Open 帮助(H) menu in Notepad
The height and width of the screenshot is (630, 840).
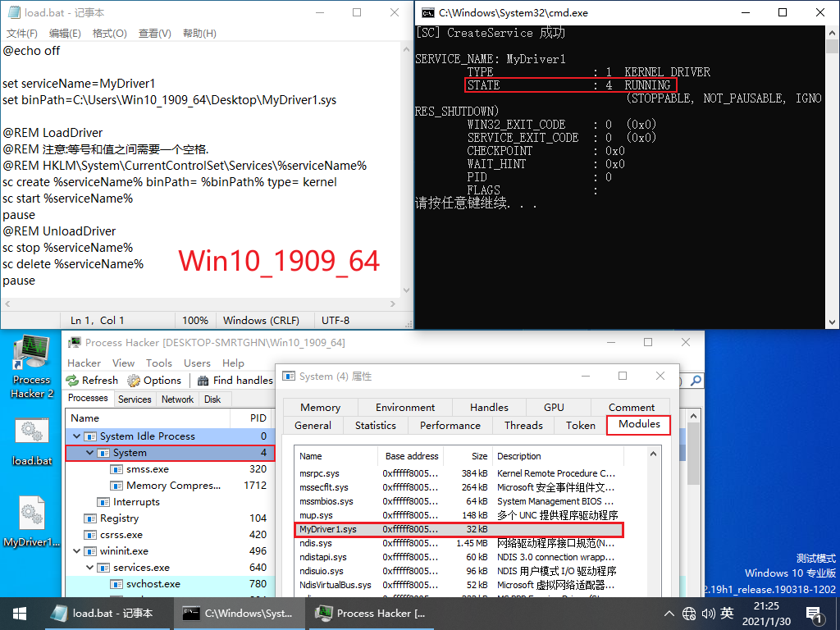pos(199,33)
